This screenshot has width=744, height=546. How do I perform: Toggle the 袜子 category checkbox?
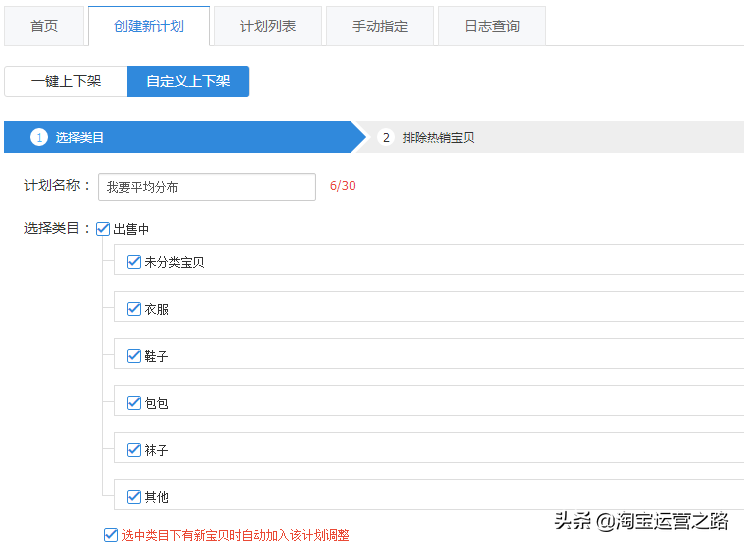click(x=134, y=450)
